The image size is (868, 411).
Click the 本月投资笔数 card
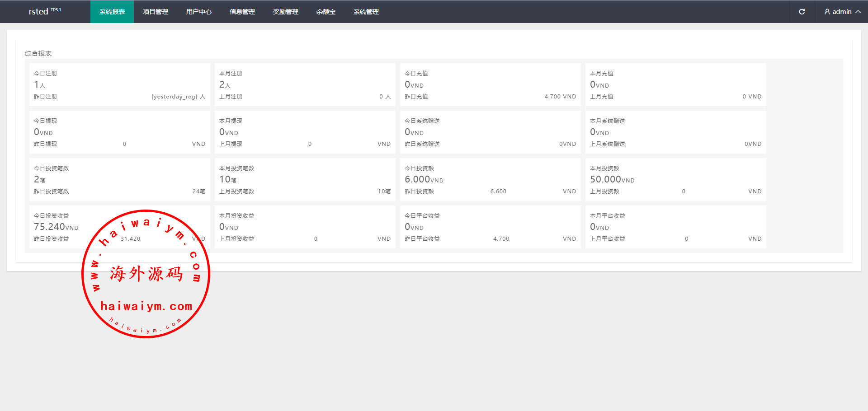point(305,180)
